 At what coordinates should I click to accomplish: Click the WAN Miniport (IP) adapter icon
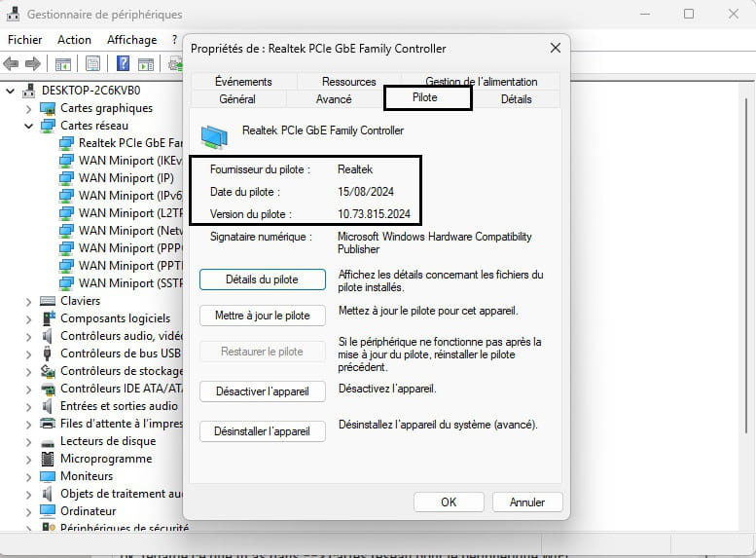[66, 178]
